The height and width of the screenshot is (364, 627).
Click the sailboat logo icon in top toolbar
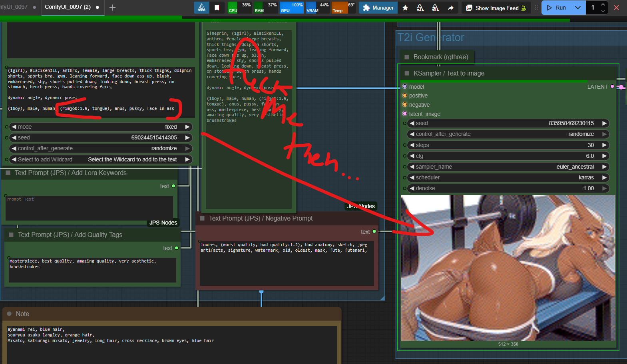pos(201,8)
